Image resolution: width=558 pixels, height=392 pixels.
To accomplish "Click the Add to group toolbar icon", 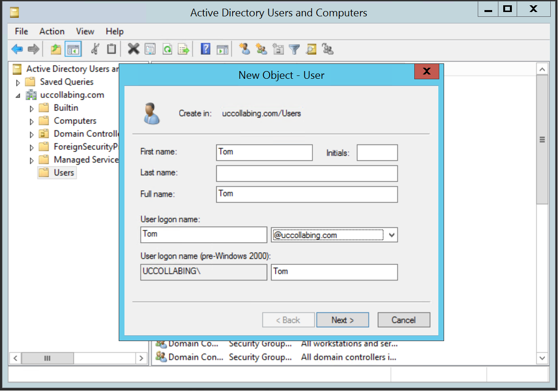I will click(x=328, y=49).
